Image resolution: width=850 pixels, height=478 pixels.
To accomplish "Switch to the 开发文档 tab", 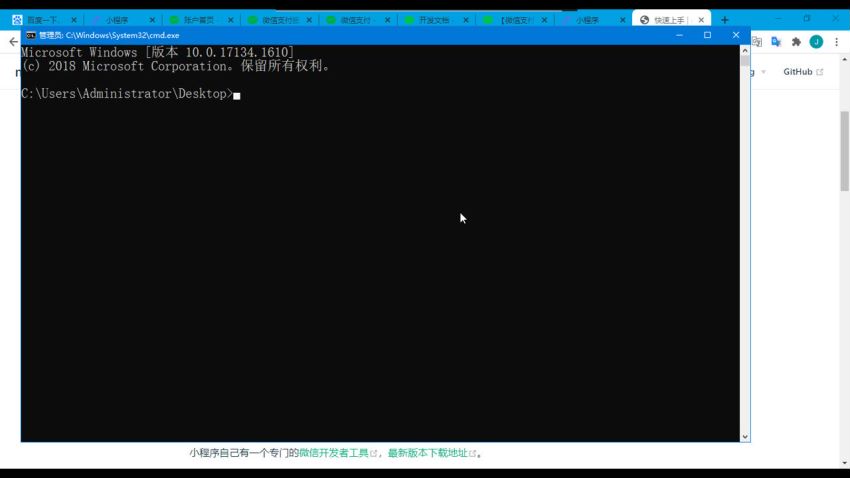I will [434, 20].
